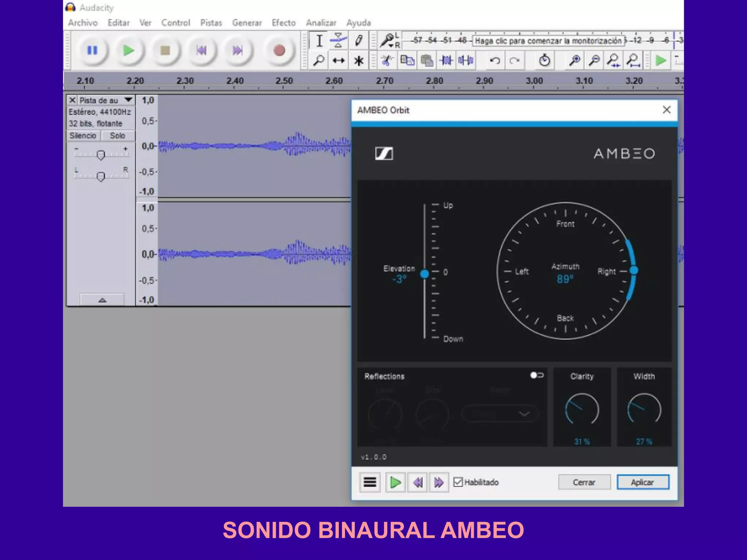Open the Archivo menu

[83, 23]
